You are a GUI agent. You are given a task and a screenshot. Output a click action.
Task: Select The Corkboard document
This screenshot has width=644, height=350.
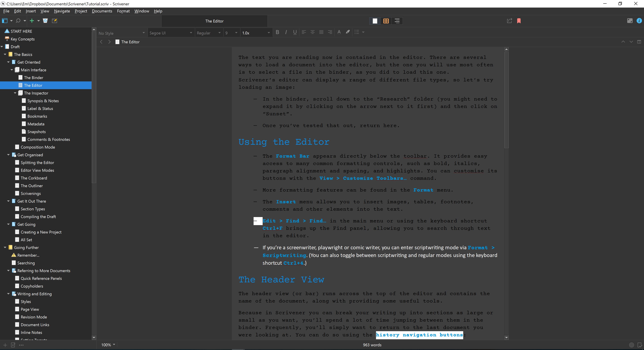34,178
